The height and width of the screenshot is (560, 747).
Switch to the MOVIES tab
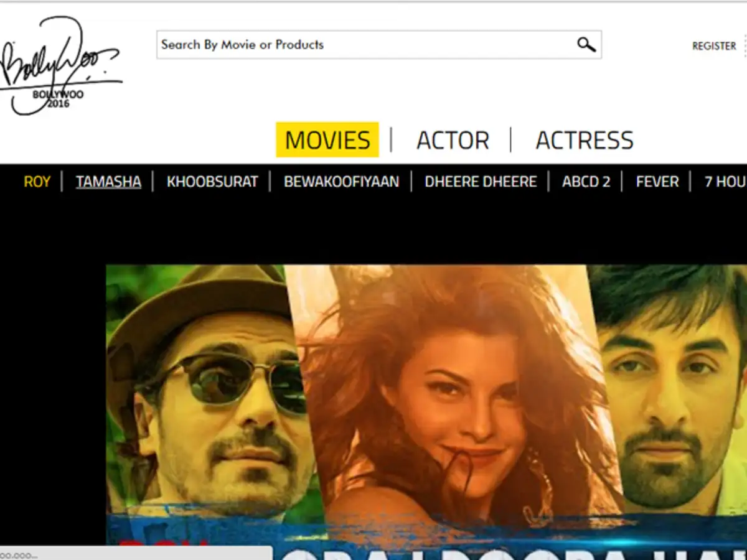pos(327,140)
